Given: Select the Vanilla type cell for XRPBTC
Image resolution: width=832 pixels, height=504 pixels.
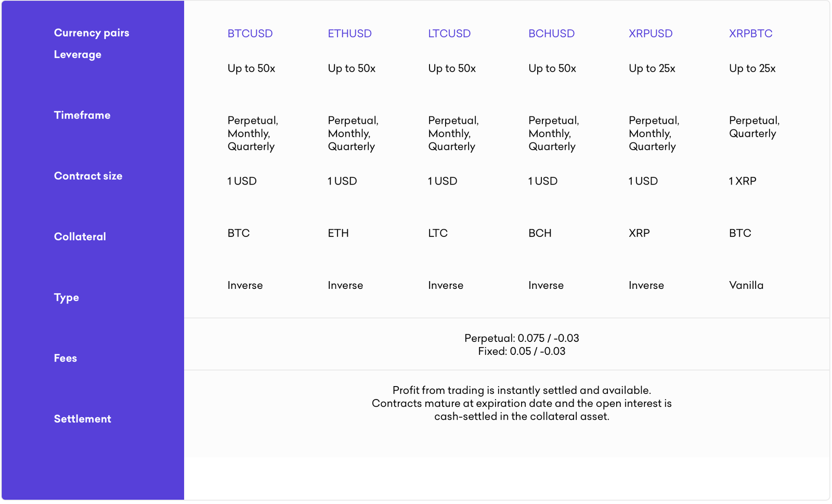Looking at the screenshot, I should point(746,285).
